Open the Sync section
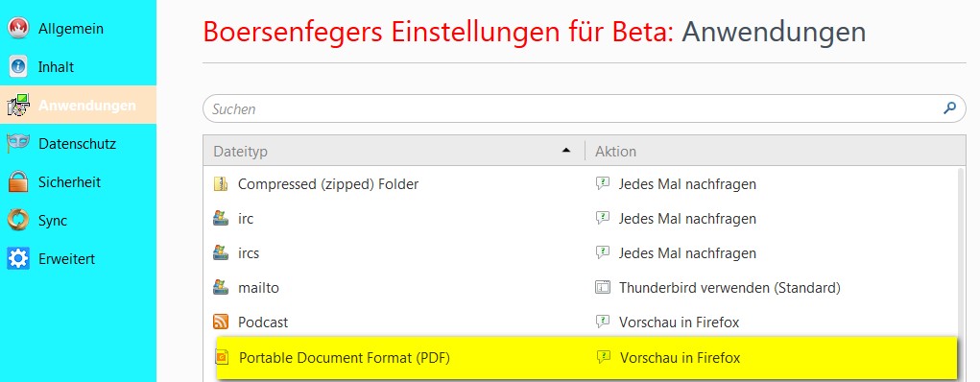 [53, 221]
